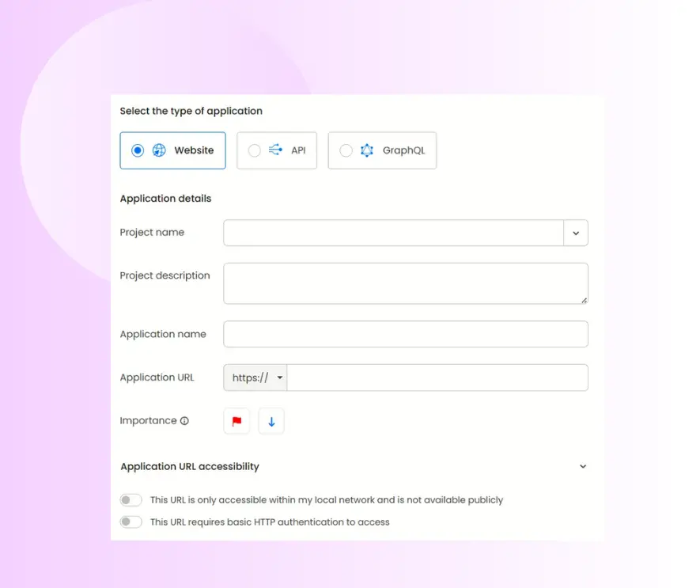Click the Website application type card
The height and width of the screenshot is (588, 700).
tap(172, 150)
